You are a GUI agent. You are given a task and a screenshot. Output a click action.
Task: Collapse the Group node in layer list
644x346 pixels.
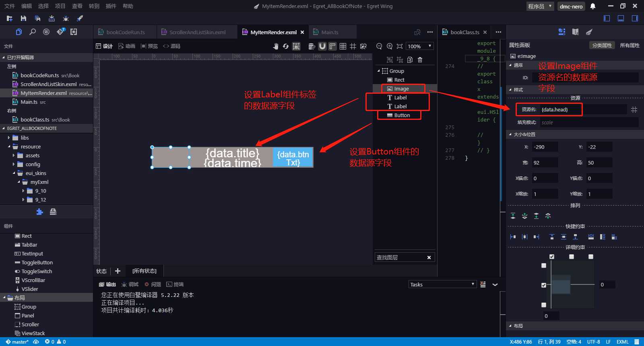coord(379,71)
